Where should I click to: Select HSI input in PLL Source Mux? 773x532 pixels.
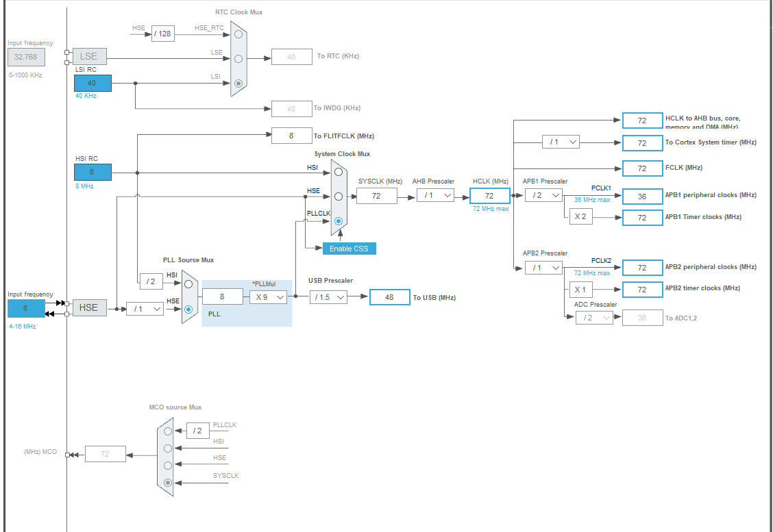(188, 284)
